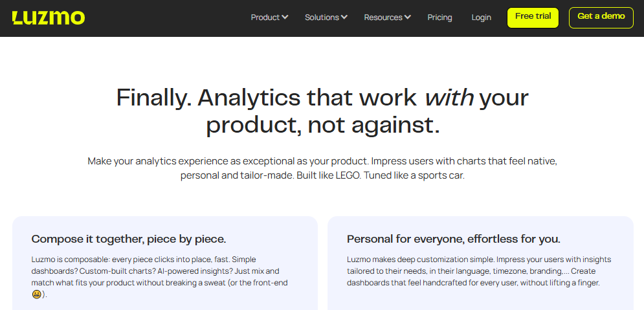Start a Free trial
644x310 pixels.
(x=533, y=17)
